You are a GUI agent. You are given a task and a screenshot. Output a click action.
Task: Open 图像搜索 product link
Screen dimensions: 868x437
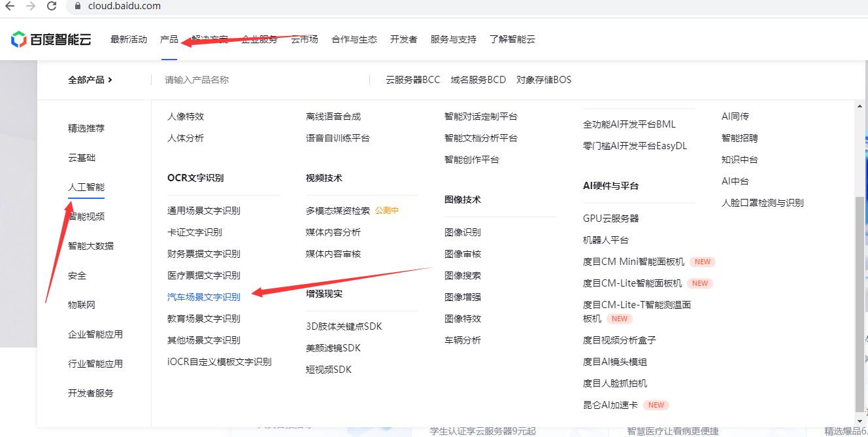coord(463,275)
